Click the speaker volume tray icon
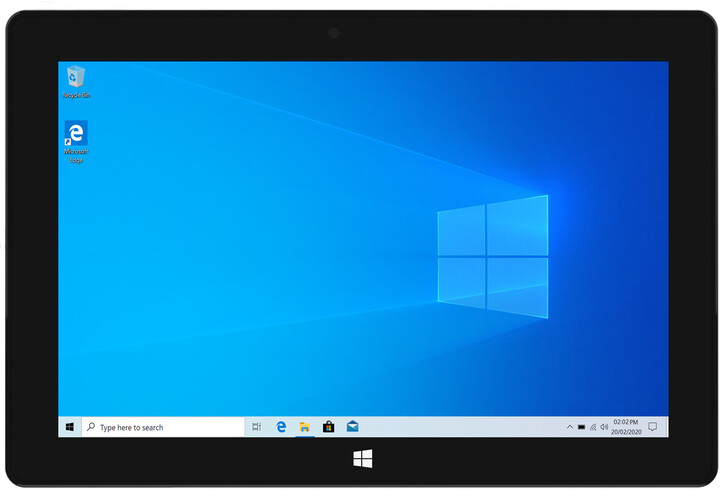 [604, 427]
